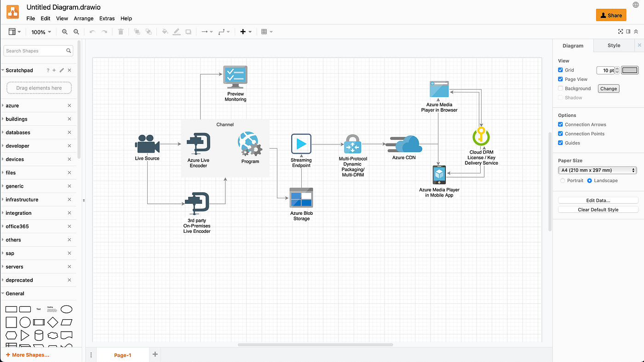The width and height of the screenshot is (644, 362).
Task: Open the Extras menu
Action: [x=107, y=18]
